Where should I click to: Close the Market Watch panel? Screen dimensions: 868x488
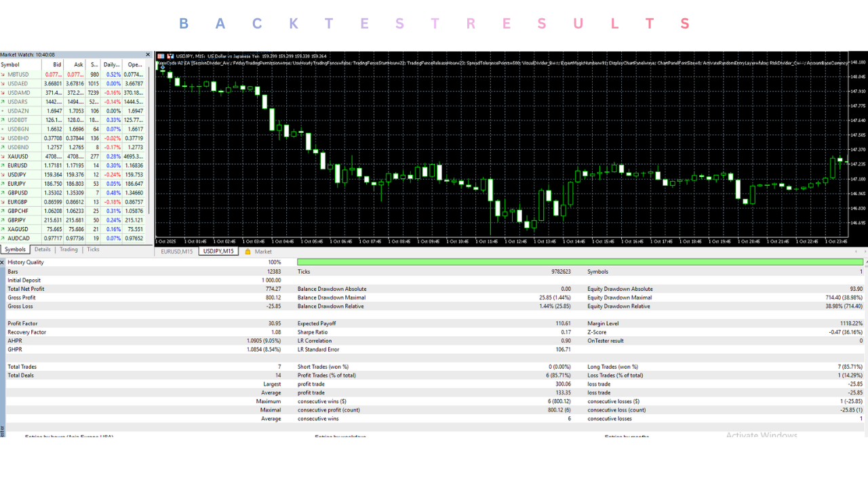(x=148, y=55)
